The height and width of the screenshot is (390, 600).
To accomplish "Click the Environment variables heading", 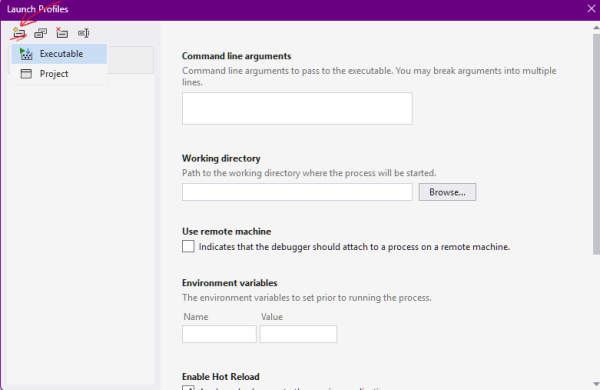I will [230, 283].
